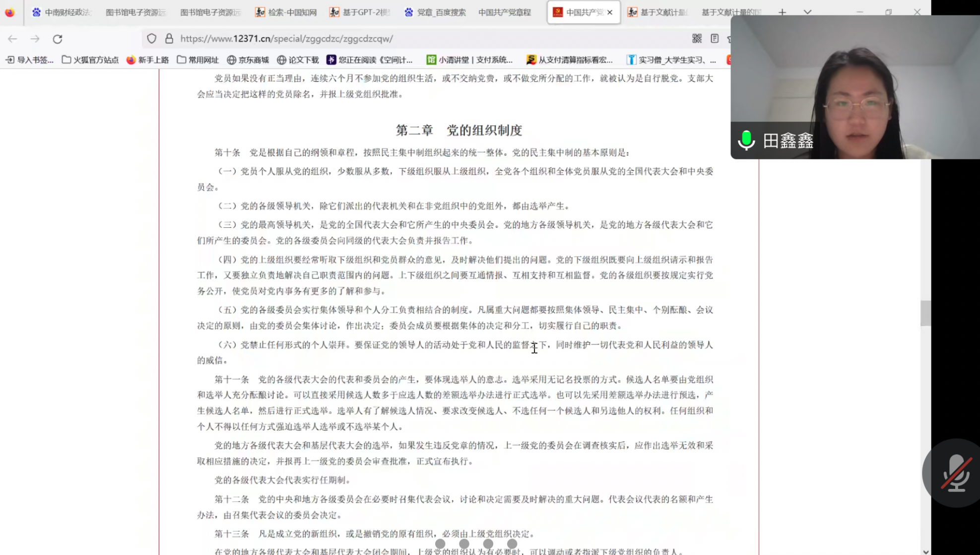The height and width of the screenshot is (555, 980).
Task: Open 新手上路 bookmark
Action: (x=147, y=60)
